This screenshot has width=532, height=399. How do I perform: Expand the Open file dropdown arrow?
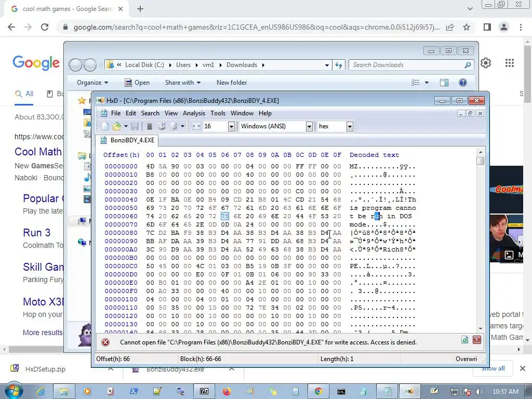[126, 126]
